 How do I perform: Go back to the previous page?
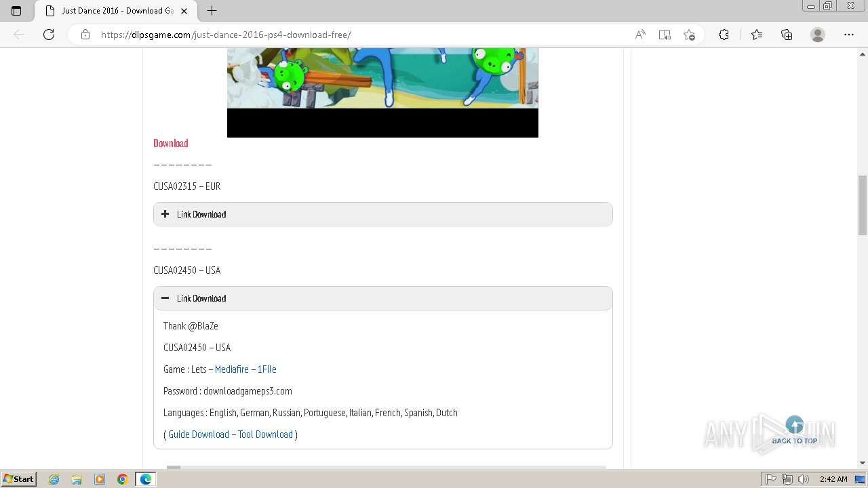(19, 35)
